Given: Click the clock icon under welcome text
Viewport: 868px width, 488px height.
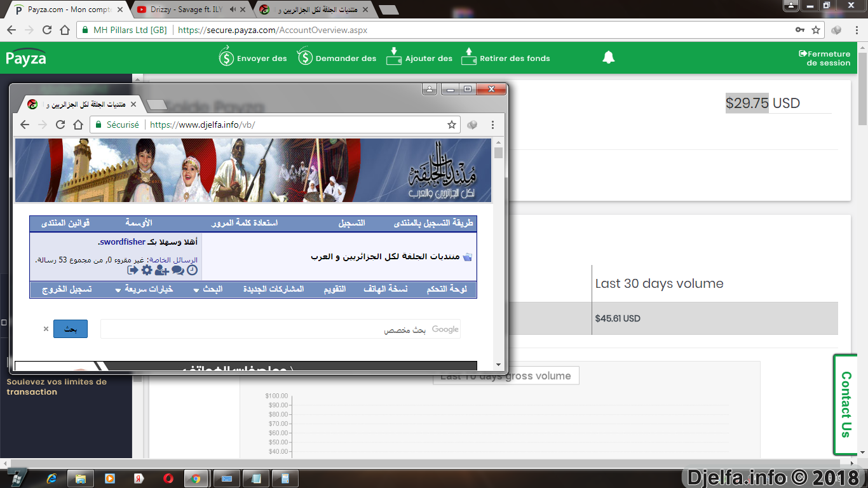Looking at the screenshot, I should tap(192, 270).
